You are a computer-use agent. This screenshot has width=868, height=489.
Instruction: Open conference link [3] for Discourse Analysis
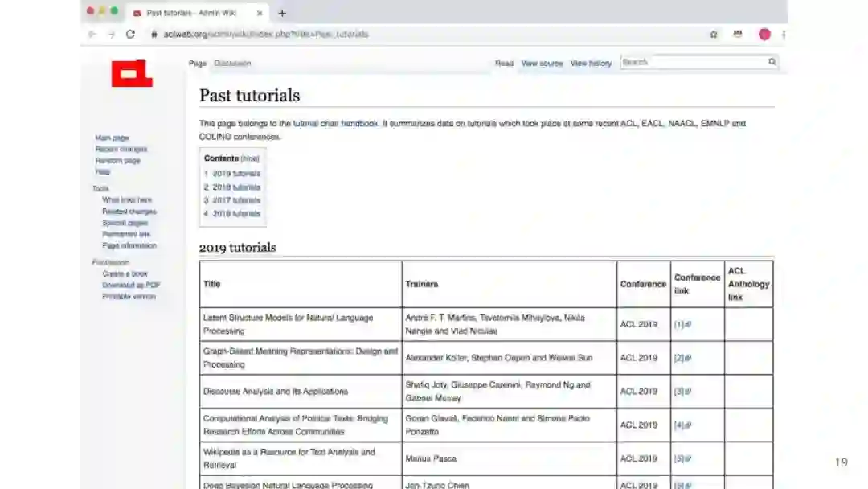pos(682,392)
